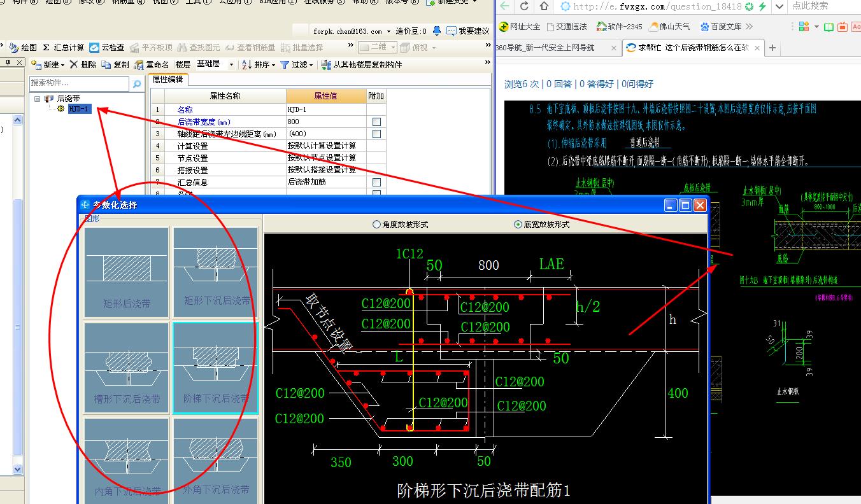This screenshot has height=504, width=861.
Task: Choose 槽形下沉后浇带 thumbnail
Action: 127,368
